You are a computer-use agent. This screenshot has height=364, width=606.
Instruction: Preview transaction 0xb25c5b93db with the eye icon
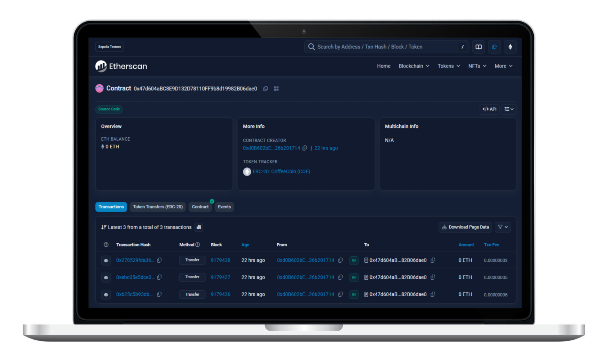(x=106, y=295)
